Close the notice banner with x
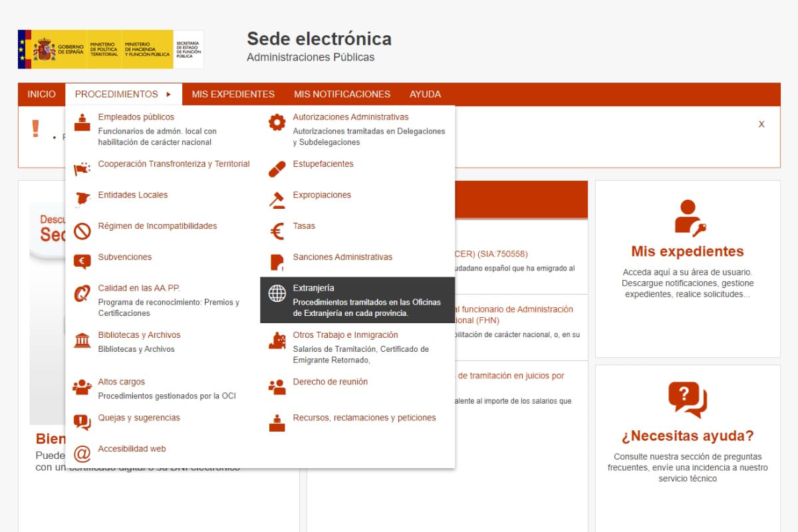798x532 pixels. pyautogui.click(x=761, y=124)
